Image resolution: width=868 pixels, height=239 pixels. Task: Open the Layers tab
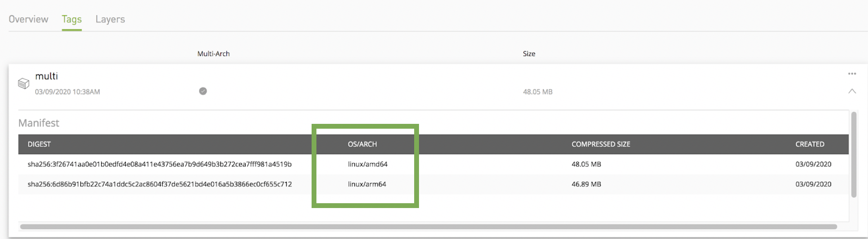pyautogui.click(x=110, y=19)
